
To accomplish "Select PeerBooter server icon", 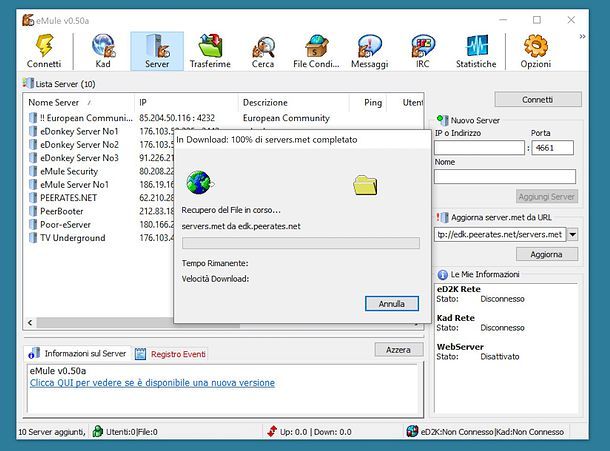I will coord(33,211).
